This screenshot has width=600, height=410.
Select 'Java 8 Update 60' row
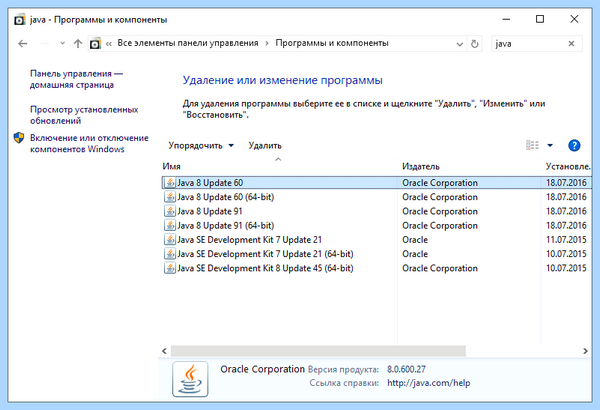point(377,183)
